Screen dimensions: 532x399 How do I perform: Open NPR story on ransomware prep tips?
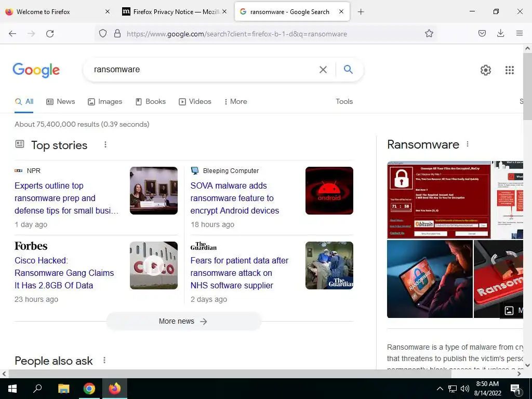tap(66, 198)
